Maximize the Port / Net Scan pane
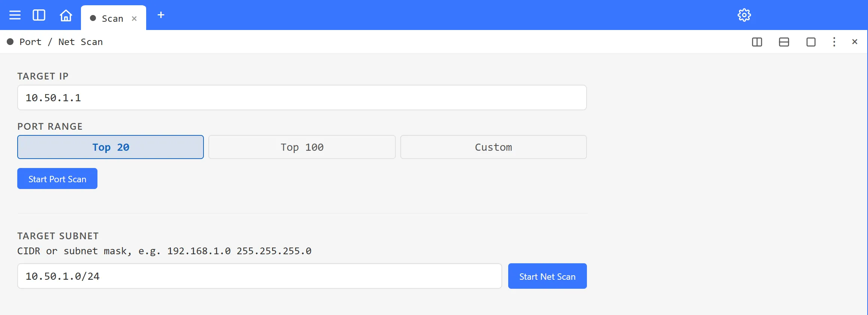Viewport: 868px width, 315px height. coord(811,42)
